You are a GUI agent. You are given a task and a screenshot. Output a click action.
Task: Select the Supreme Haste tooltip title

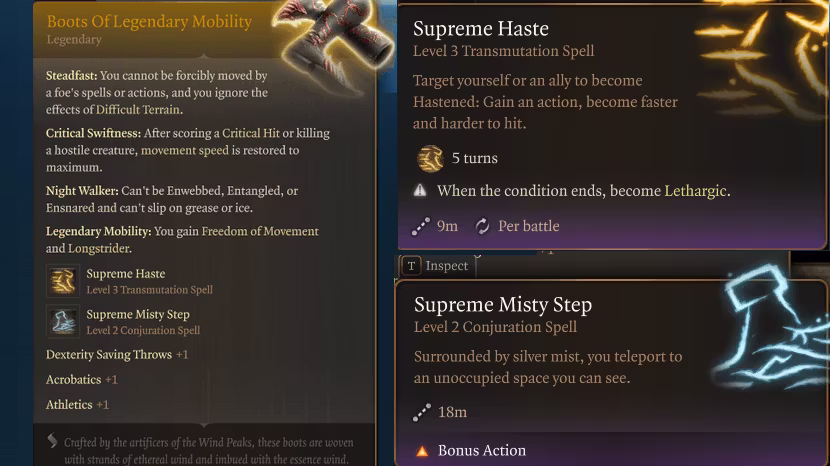click(480, 29)
